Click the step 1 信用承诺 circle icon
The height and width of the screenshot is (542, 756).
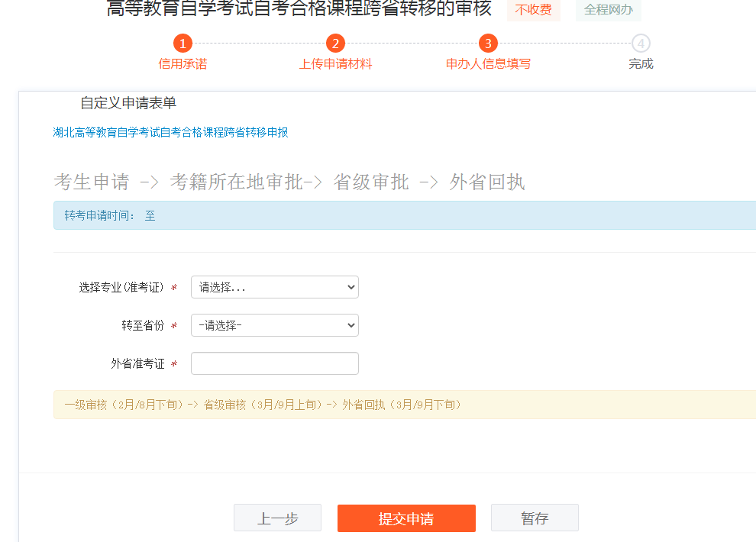pyautogui.click(x=183, y=44)
